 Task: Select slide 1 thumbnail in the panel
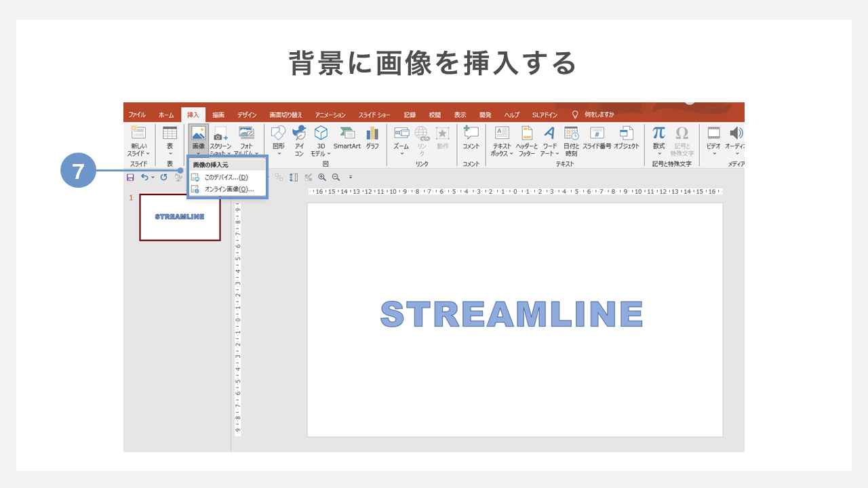point(180,217)
